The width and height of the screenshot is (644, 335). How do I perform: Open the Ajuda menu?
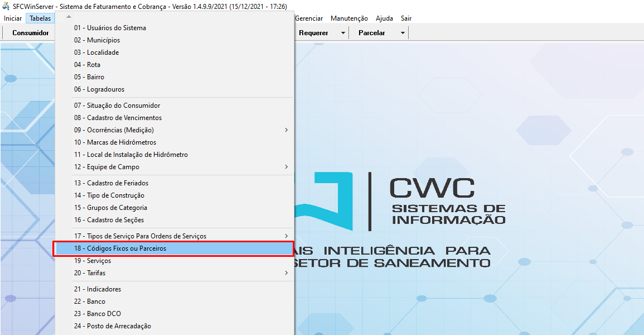click(x=384, y=18)
